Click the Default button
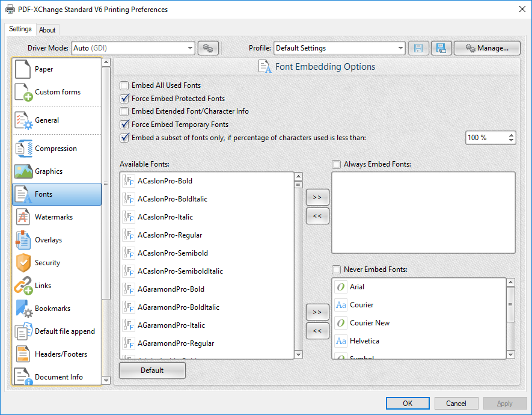The image size is (532, 415). coord(152,370)
